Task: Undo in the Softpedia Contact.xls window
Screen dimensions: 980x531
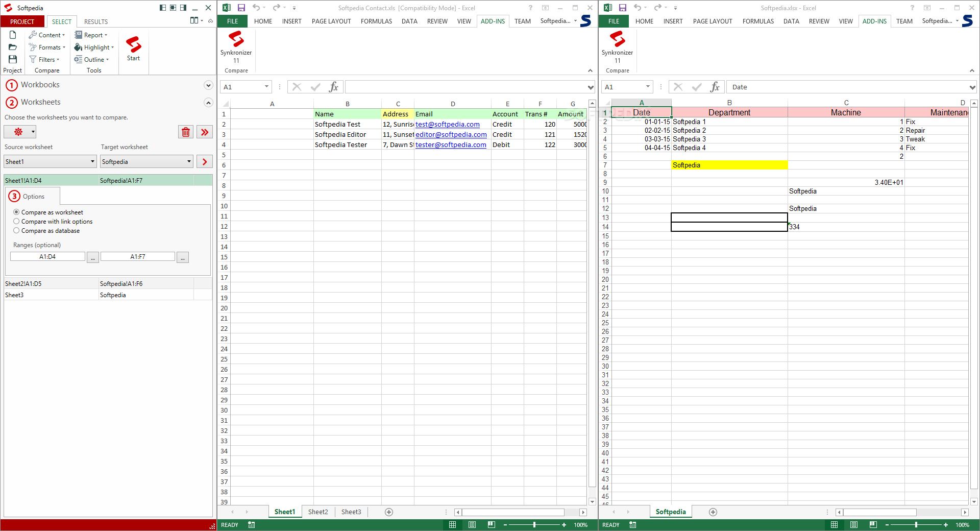Action: [x=256, y=8]
